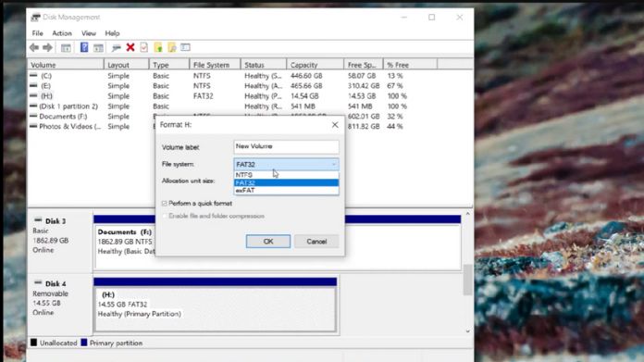Select the Disk 4 Removable label panel
The image size is (644, 362).
pyautogui.click(x=60, y=305)
